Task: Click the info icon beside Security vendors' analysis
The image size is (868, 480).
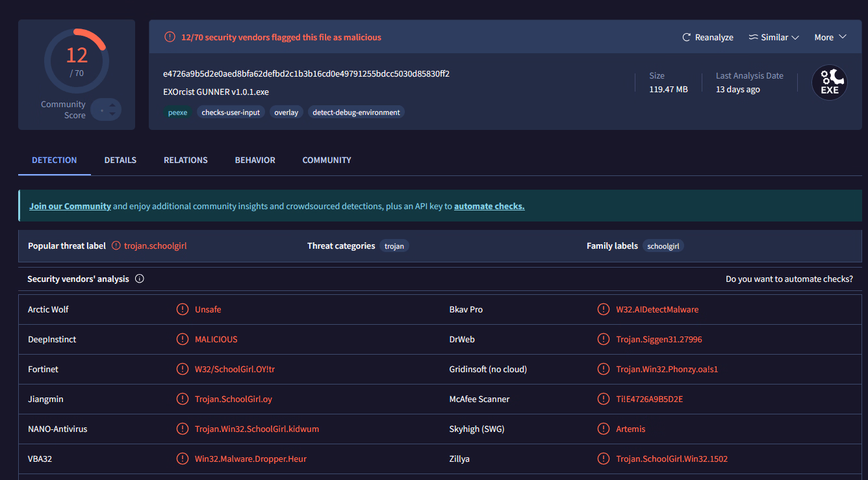Action: (x=139, y=279)
